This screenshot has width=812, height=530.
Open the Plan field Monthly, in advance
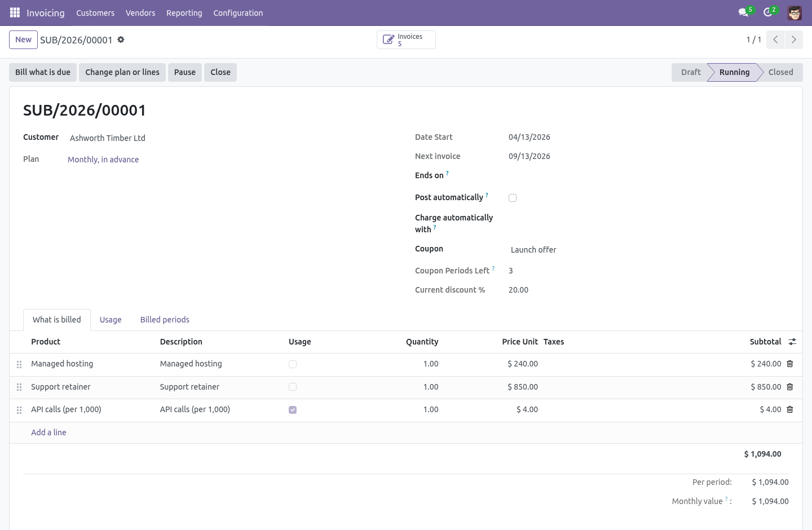(103, 160)
